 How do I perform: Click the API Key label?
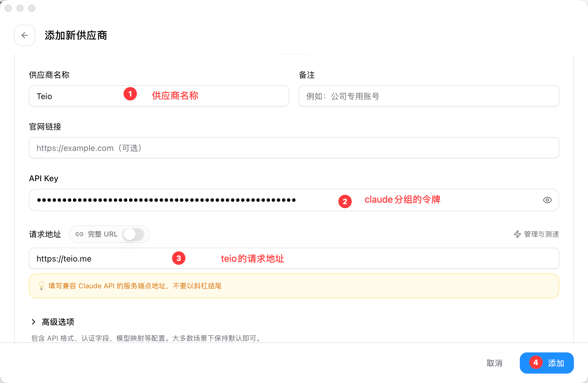(x=44, y=178)
